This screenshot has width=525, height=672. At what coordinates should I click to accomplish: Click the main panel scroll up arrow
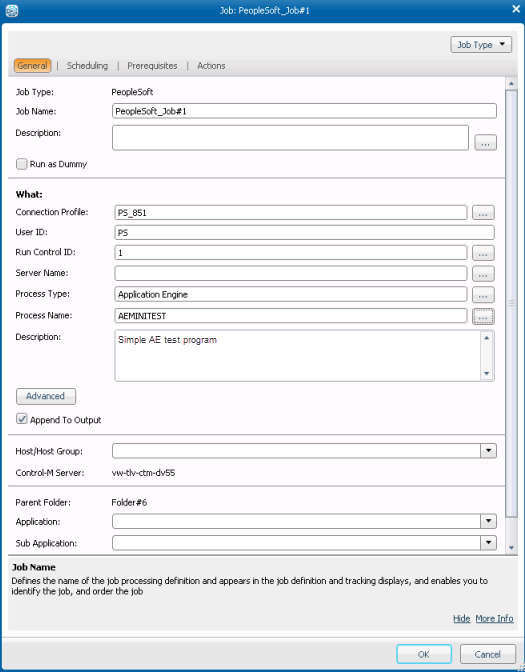[x=511, y=83]
